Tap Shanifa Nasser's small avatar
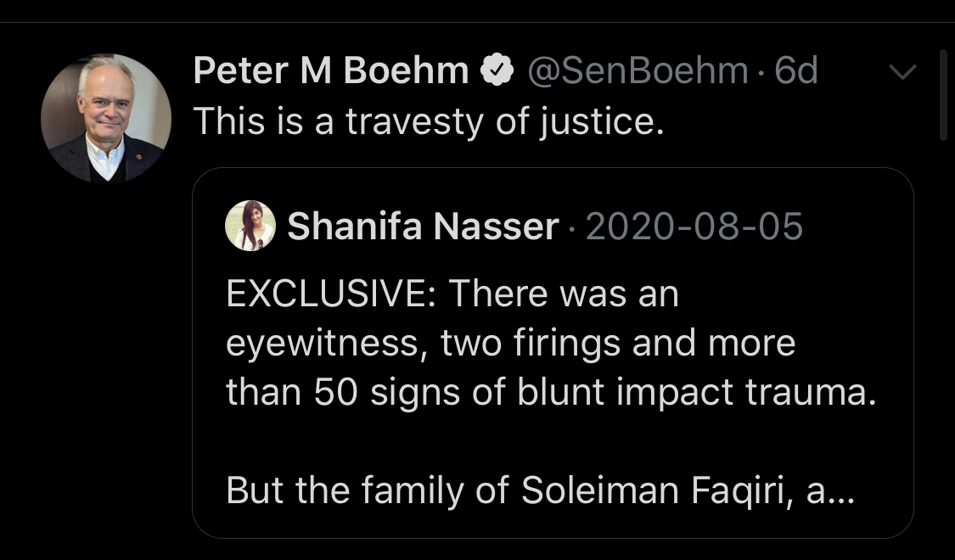Screen dimensions: 955x560 tap(250, 226)
